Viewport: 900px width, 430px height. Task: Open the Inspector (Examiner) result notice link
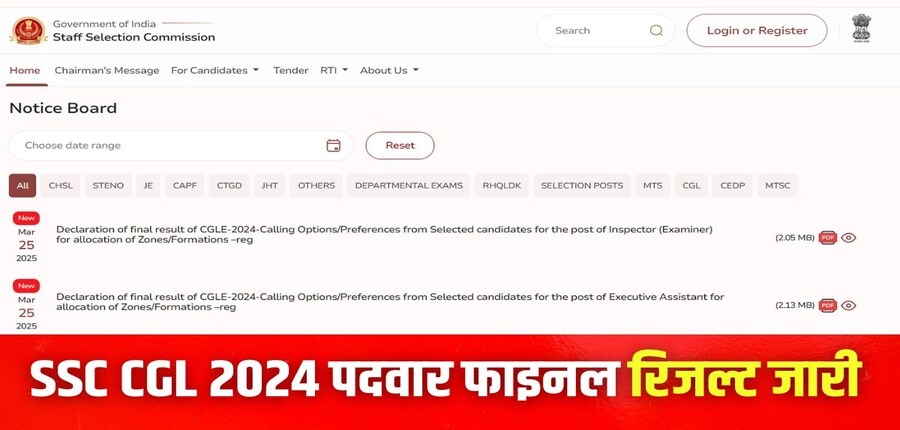pyautogui.click(x=384, y=234)
